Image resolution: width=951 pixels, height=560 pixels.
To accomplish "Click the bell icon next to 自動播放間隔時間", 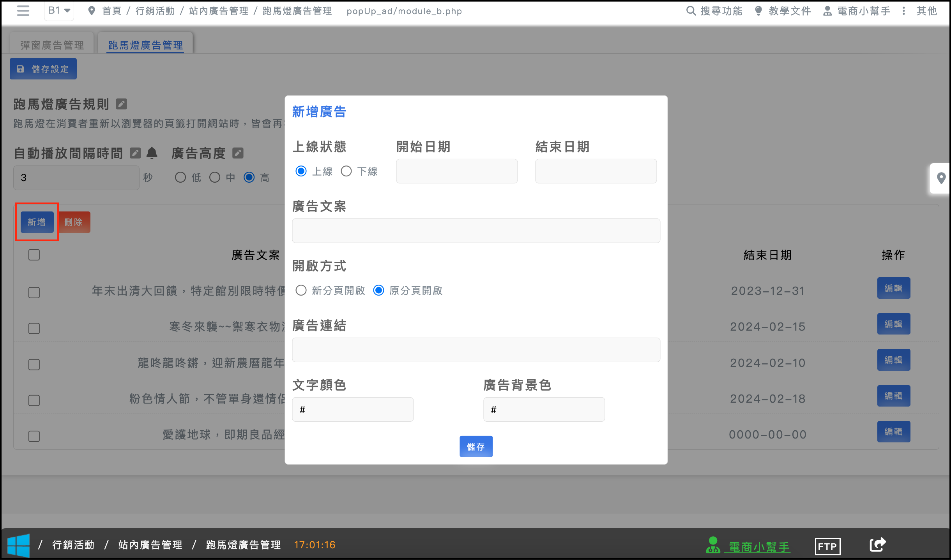I will (x=152, y=153).
